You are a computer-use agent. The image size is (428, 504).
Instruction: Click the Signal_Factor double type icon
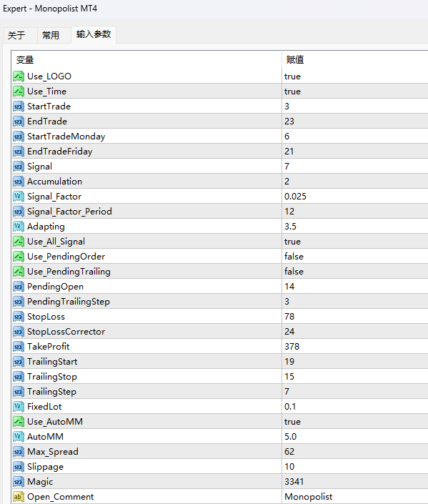19,197
